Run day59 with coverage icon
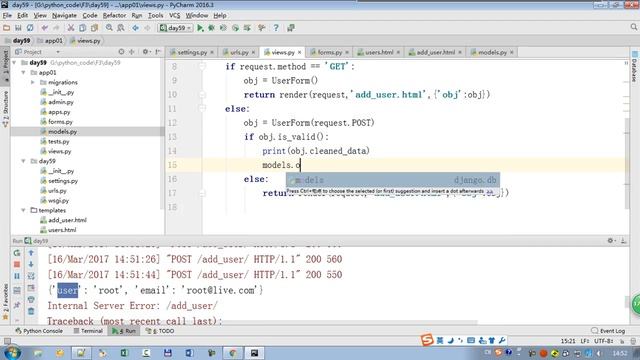640x360 pixels. click(223, 28)
